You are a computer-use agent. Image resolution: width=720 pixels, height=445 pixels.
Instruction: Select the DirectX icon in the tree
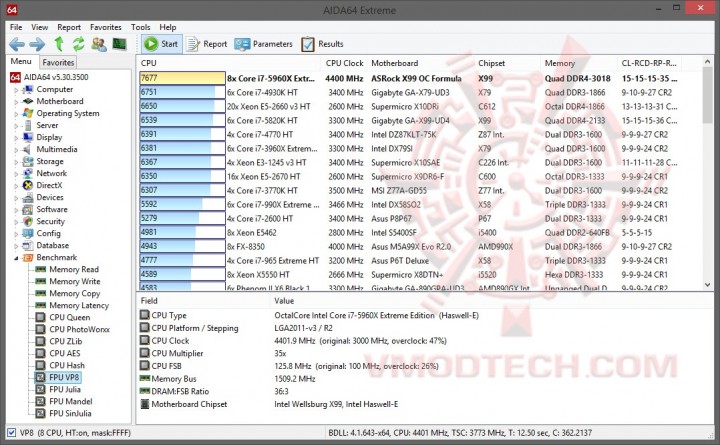[28, 186]
